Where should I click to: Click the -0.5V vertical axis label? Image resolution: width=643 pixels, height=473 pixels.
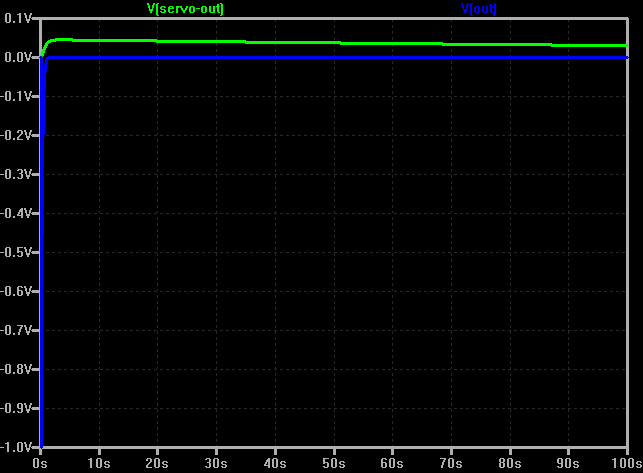pos(16,252)
